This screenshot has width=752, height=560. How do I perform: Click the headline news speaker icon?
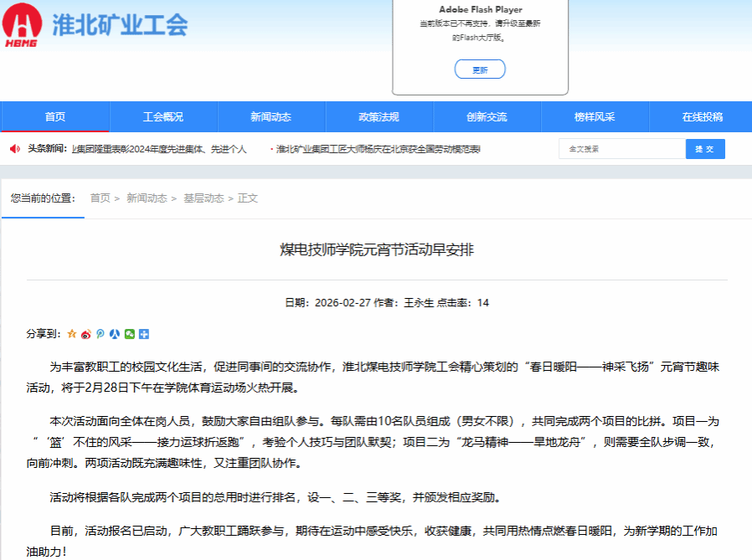[14, 149]
